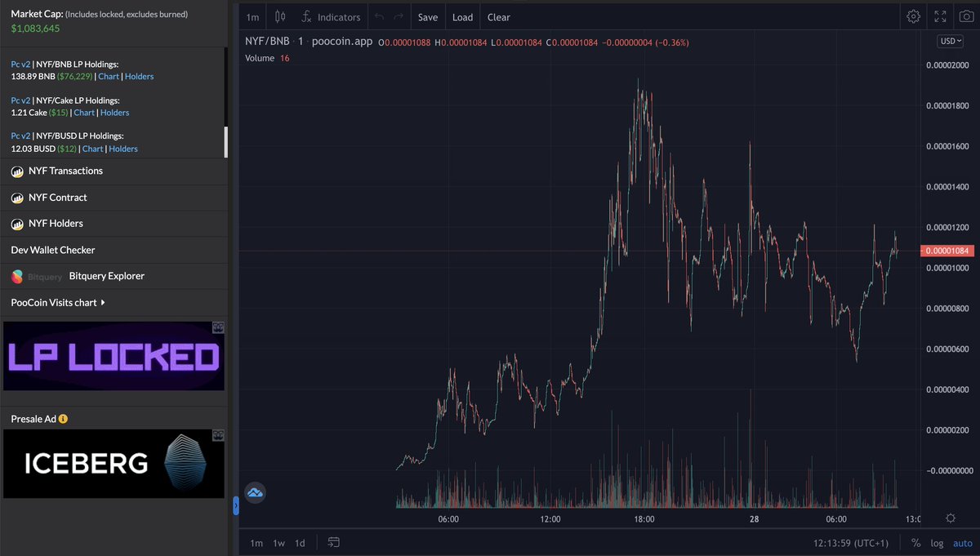Click the icon beside NYF Holders

pyautogui.click(x=16, y=224)
